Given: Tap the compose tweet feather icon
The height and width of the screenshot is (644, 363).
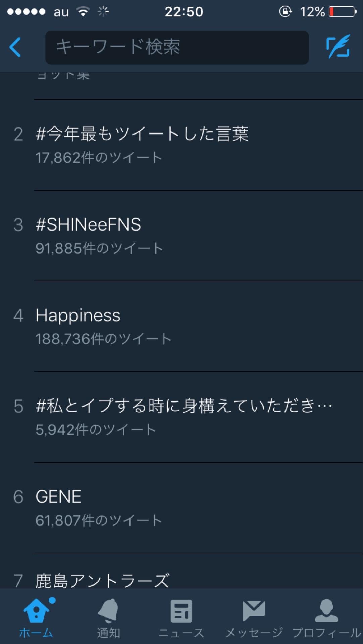Looking at the screenshot, I should [338, 47].
